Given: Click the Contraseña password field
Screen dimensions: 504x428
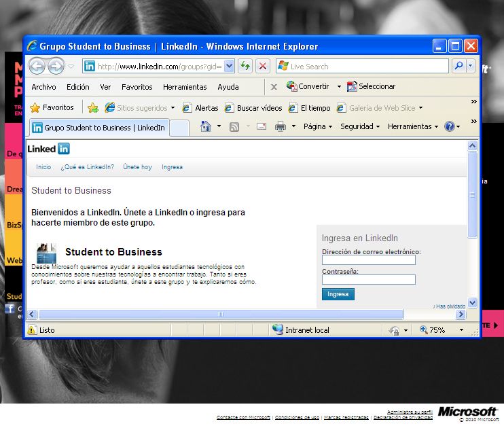Looking at the screenshot, I should point(369,279).
